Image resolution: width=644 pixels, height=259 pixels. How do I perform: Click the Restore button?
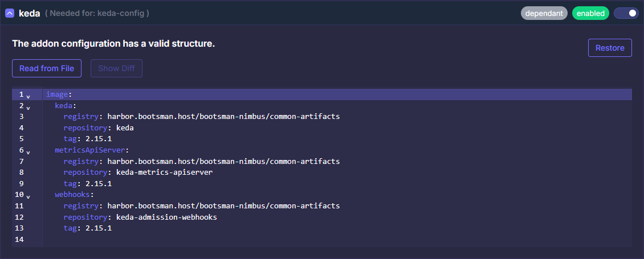[610, 48]
